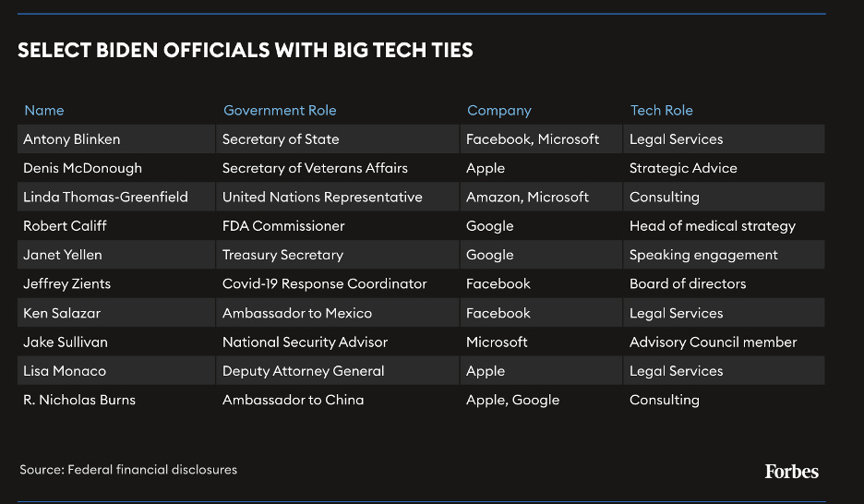This screenshot has width=864, height=504.
Task: Select the Name column header
Action: coord(44,110)
